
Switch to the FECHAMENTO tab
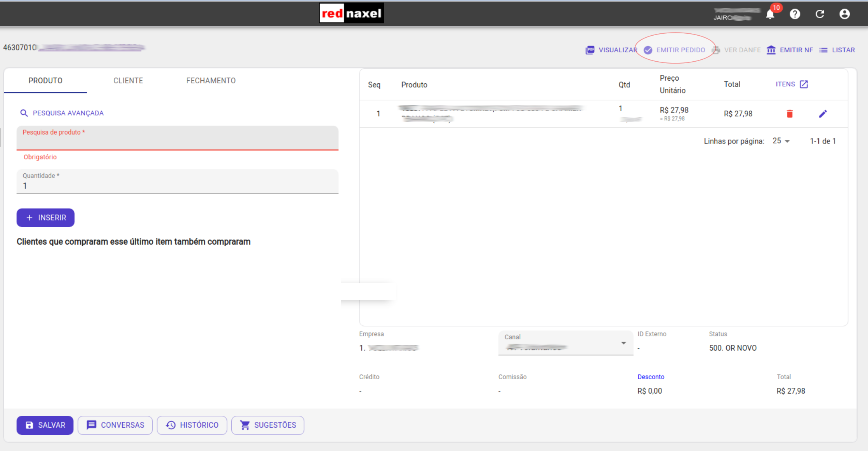tap(211, 81)
